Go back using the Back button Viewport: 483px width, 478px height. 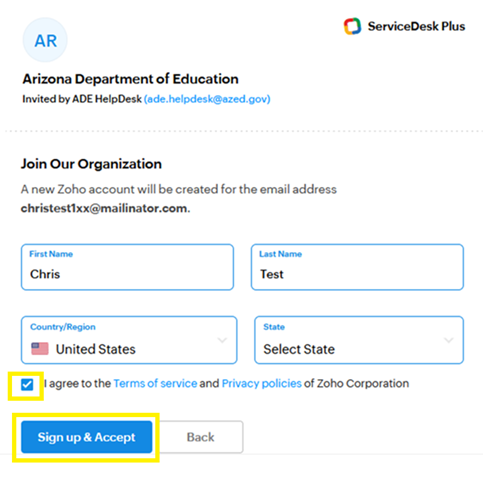(x=201, y=437)
